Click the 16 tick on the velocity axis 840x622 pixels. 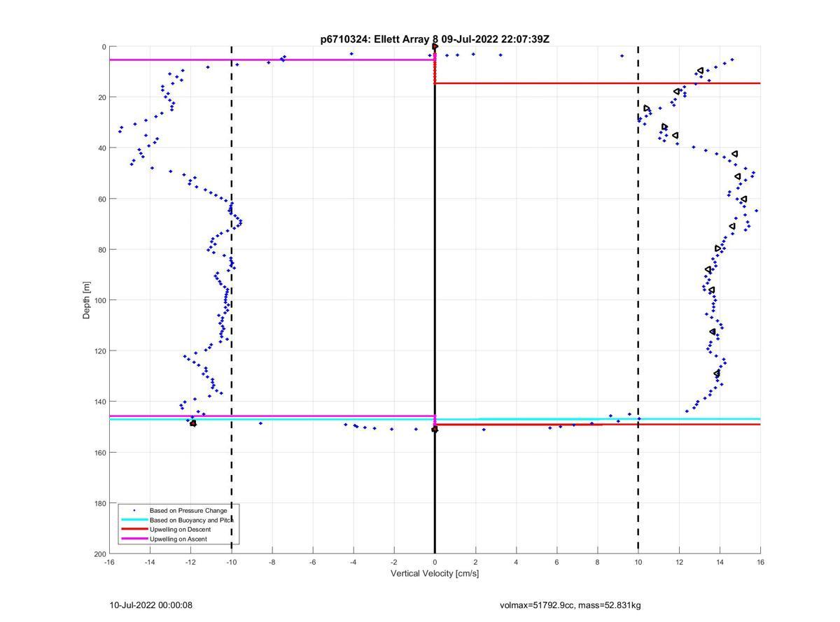click(x=760, y=562)
